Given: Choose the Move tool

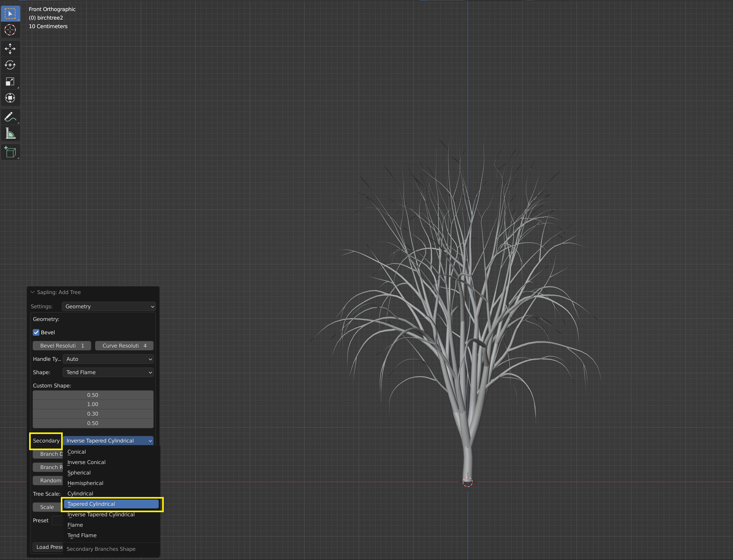Looking at the screenshot, I should (10, 49).
